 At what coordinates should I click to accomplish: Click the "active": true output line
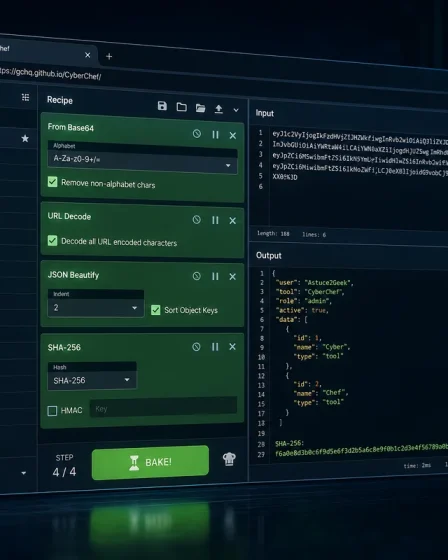coord(302,310)
